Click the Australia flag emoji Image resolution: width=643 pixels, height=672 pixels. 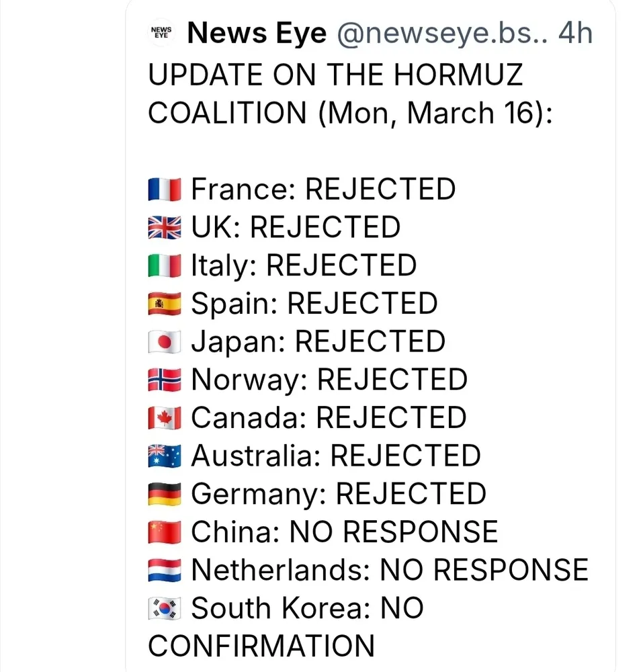pos(165,456)
